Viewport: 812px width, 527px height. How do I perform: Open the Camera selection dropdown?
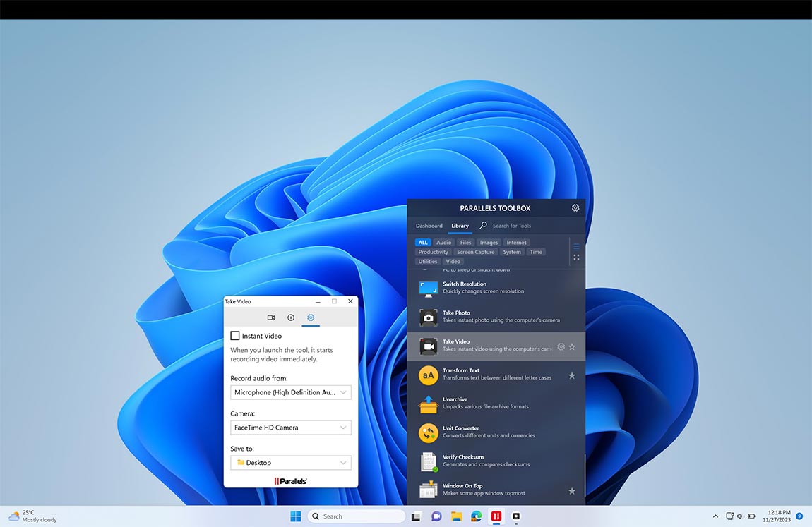290,428
